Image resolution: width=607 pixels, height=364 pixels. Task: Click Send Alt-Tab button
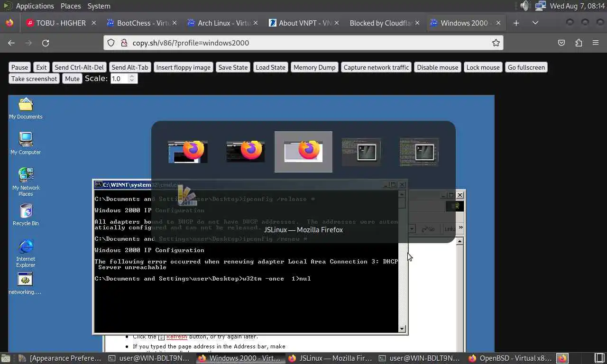(x=130, y=67)
